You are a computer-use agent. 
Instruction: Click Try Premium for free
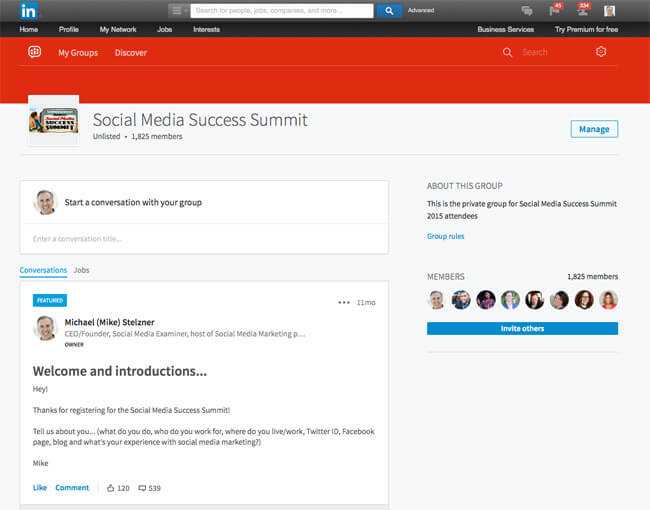[587, 29]
